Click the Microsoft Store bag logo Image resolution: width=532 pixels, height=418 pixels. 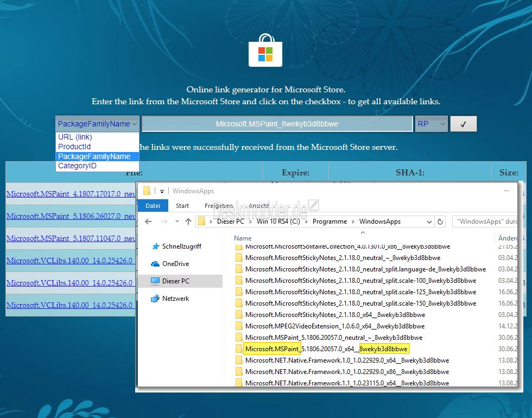point(265,50)
